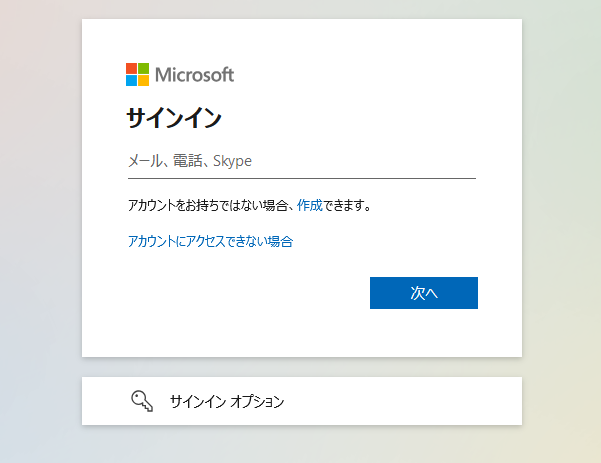Viewport: 601px width, 463px height.
Task: Open the アカウントにアクセスできない場合 link
Action: click(210, 241)
